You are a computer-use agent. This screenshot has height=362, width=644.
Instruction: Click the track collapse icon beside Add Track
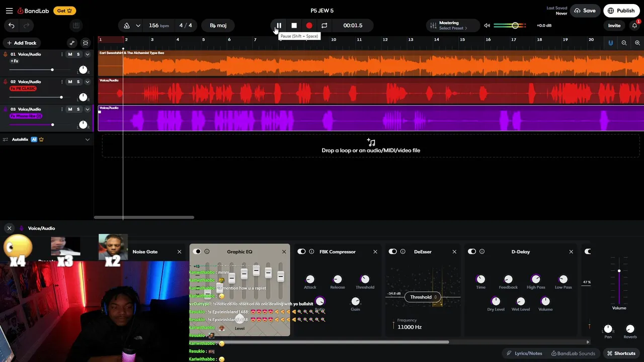86,43
